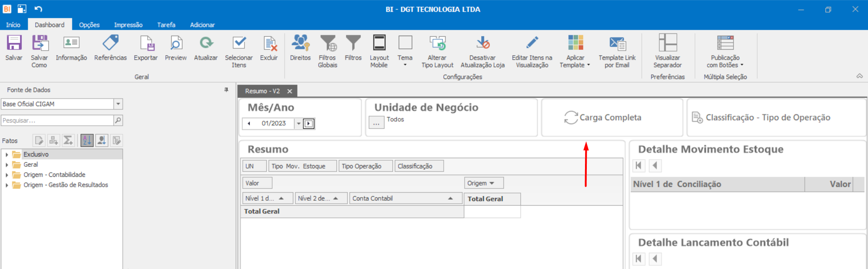Expand the Geral folder
868x269 pixels.
(x=7, y=165)
